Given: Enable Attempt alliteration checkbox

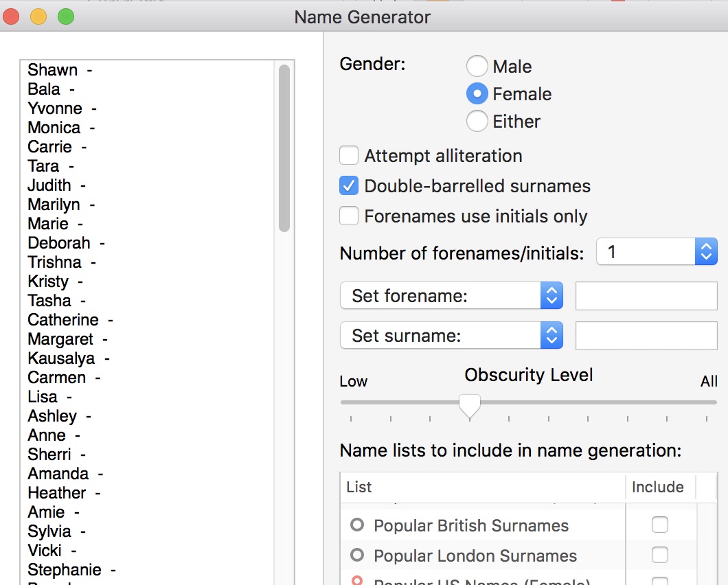Looking at the screenshot, I should [350, 156].
